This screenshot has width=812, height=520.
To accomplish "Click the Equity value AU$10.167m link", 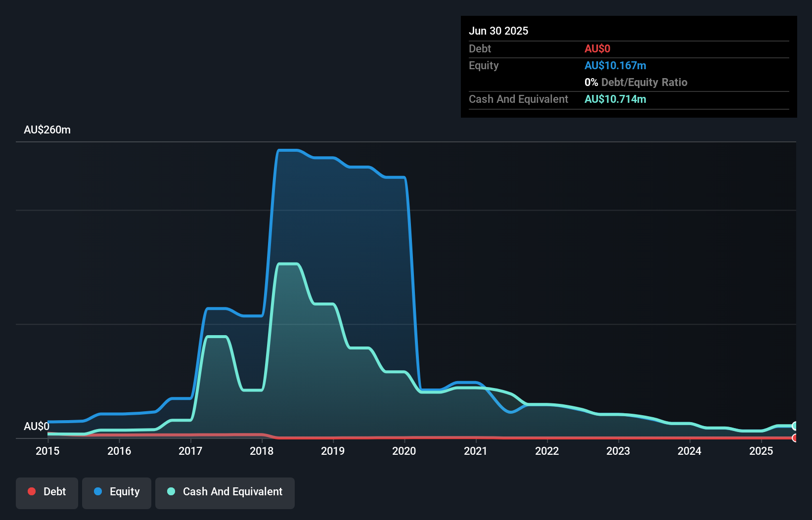I will pyautogui.click(x=615, y=65).
